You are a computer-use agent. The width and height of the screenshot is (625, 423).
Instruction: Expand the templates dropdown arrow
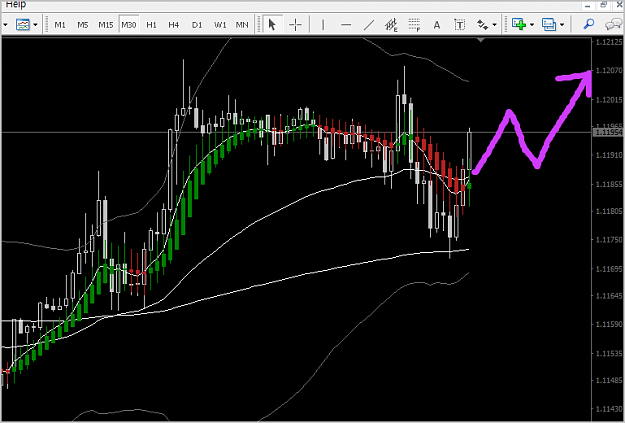pyautogui.click(x=35, y=25)
